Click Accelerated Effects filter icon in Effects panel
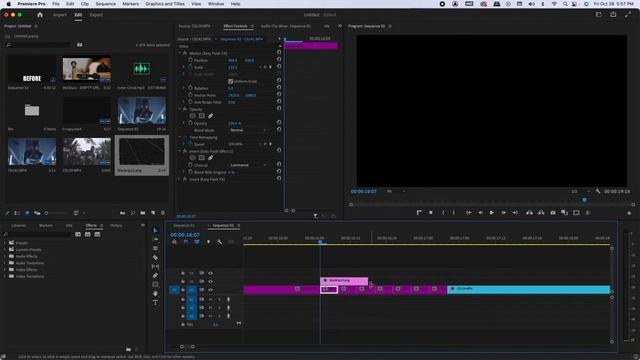The width and height of the screenshot is (640, 360). (x=78, y=234)
